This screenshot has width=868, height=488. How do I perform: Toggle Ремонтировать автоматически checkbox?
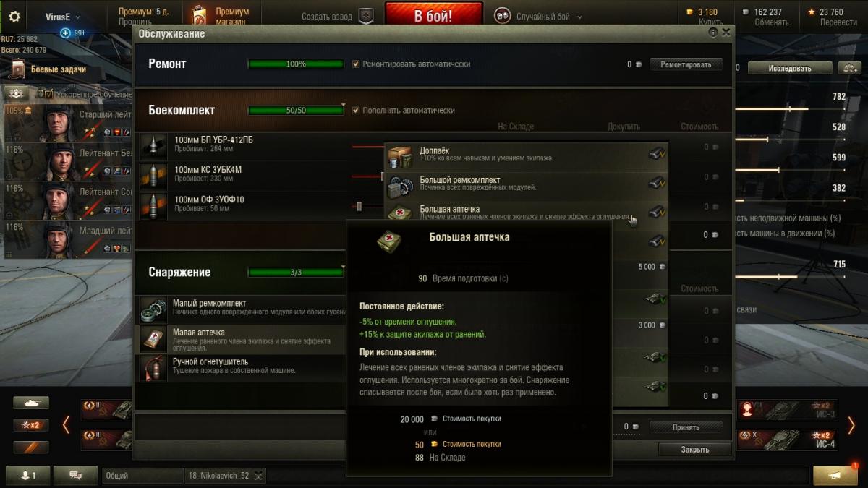click(x=356, y=64)
